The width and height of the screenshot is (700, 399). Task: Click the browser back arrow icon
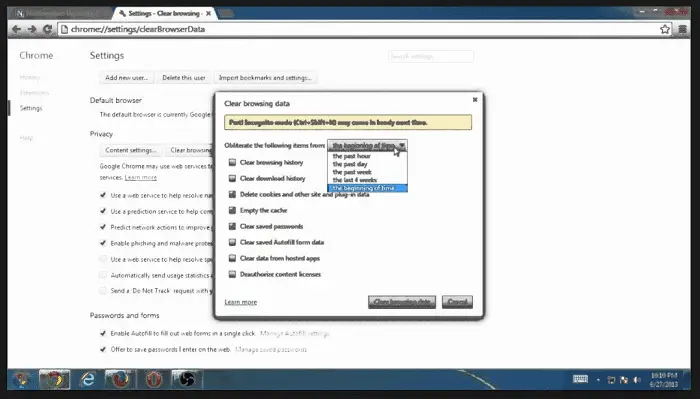pos(17,29)
